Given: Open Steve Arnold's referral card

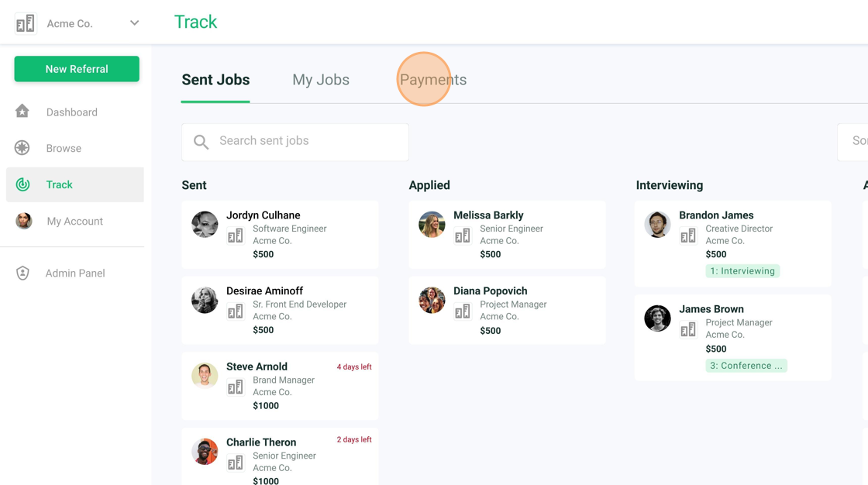Looking at the screenshot, I should [x=280, y=386].
